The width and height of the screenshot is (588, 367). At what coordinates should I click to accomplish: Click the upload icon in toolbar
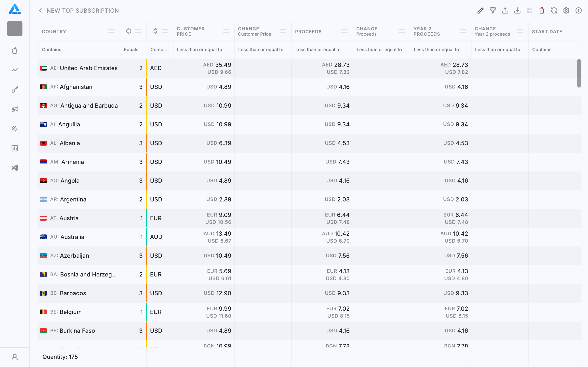coord(505,10)
